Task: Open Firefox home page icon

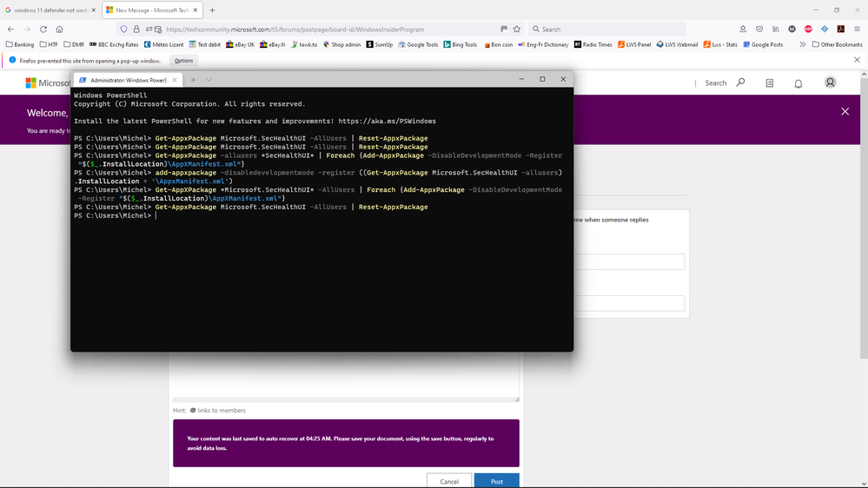Action: (59, 30)
